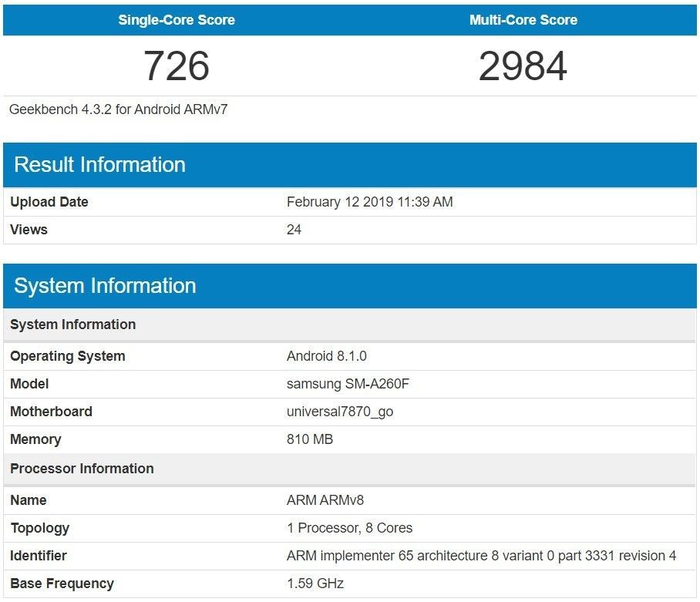Screen dimensions: 700x602
Task: Select the views count 24
Action: [x=294, y=230]
